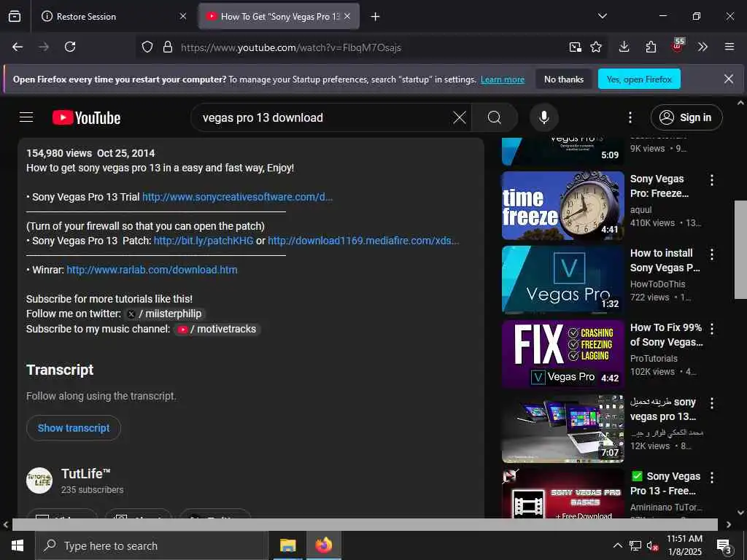The image size is (747, 560).
Task: Click the No thanks button
Action: (x=564, y=79)
